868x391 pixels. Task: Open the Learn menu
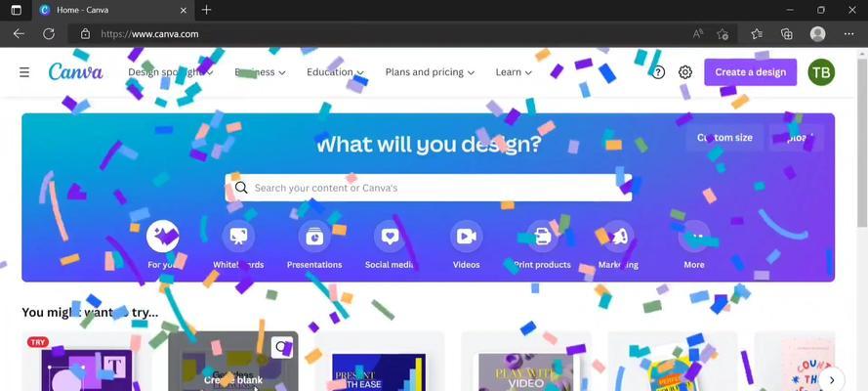tap(514, 72)
